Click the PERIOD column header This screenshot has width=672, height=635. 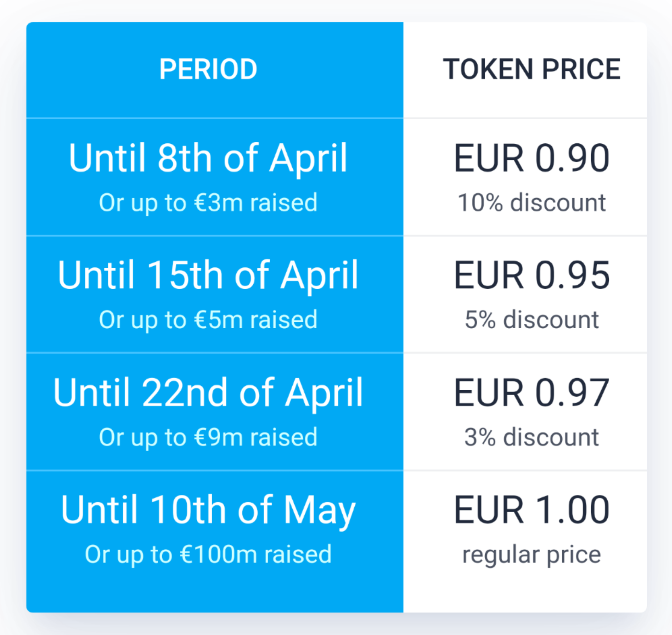point(208,70)
